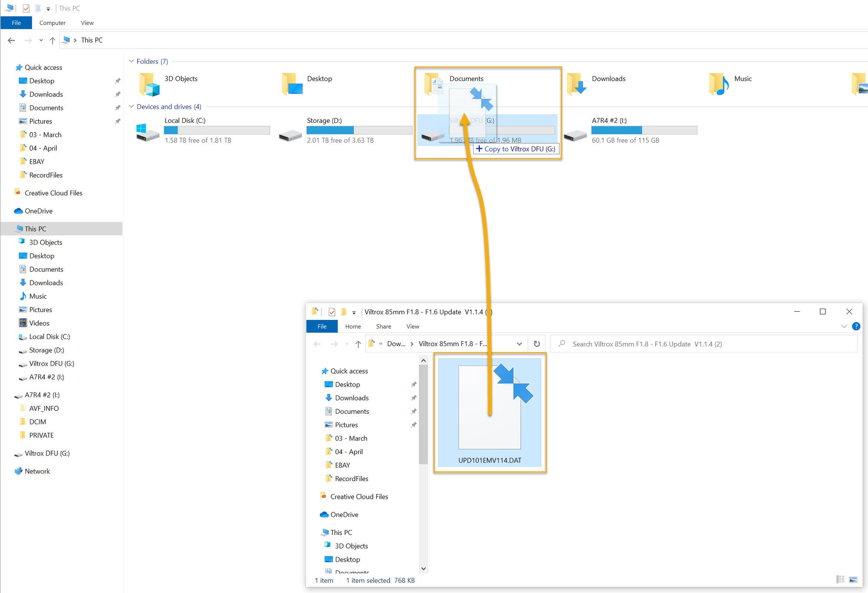Open Viltrox DFU (G:) under This PC sidebar

point(51,363)
